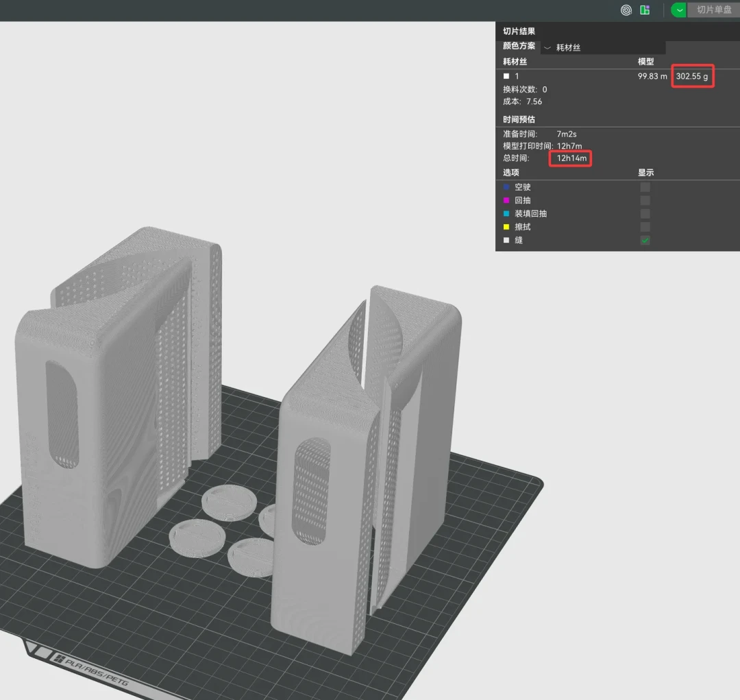Click the 模型 column header
The width and height of the screenshot is (740, 700).
645,62
